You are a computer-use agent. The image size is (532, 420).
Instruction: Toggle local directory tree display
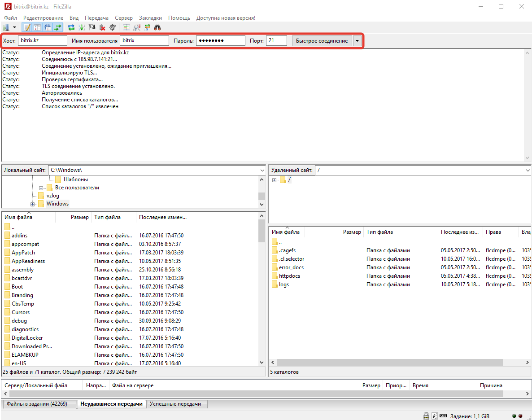click(x=37, y=27)
